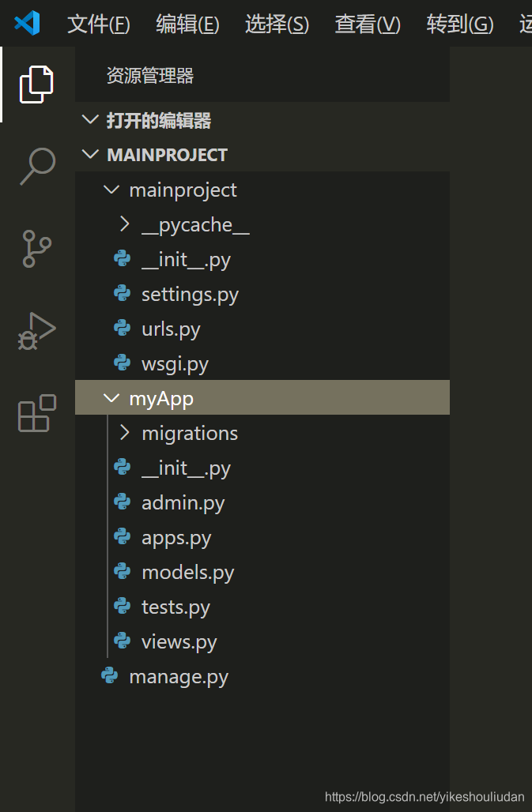Viewport: 532px width, 812px height.
Task: Click the MAINPROJECT section header text
Action: tap(168, 155)
